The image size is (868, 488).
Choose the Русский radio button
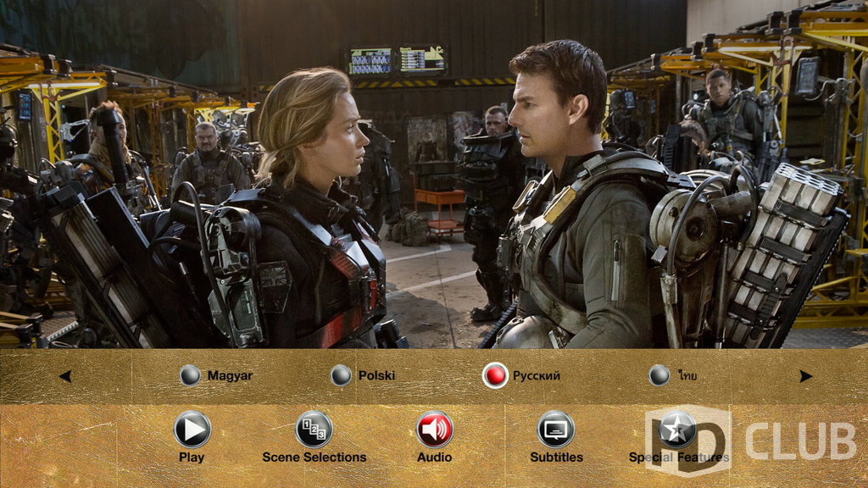[495, 375]
